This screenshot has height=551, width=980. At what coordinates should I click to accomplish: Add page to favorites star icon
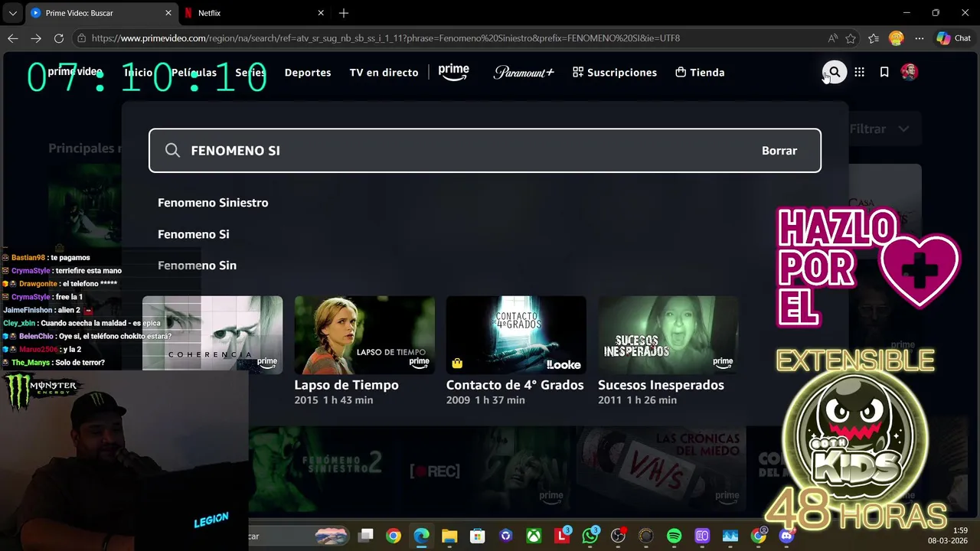[851, 38]
